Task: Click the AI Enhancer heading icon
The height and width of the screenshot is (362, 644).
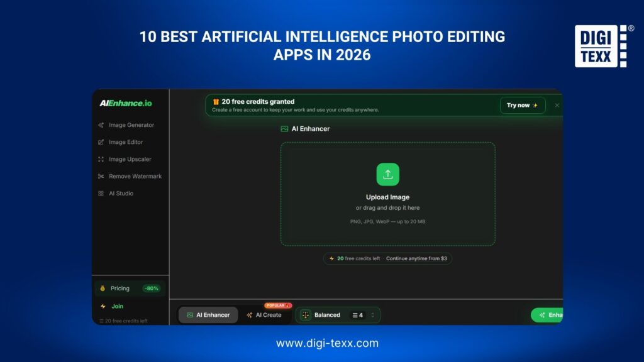Action: click(284, 129)
